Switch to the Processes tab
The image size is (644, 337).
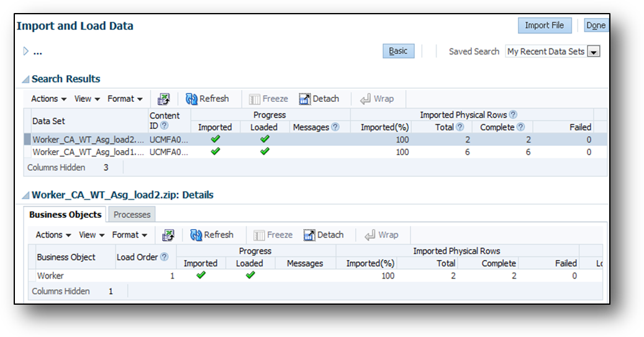[132, 215]
